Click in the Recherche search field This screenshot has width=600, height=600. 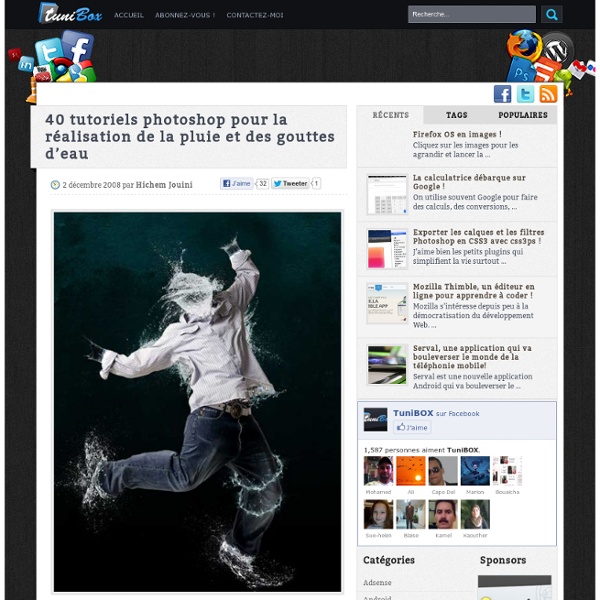click(x=471, y=15)
